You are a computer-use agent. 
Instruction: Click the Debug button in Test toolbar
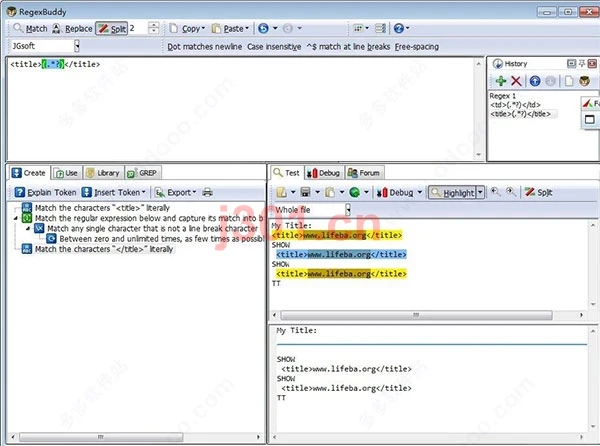point(395,193)
